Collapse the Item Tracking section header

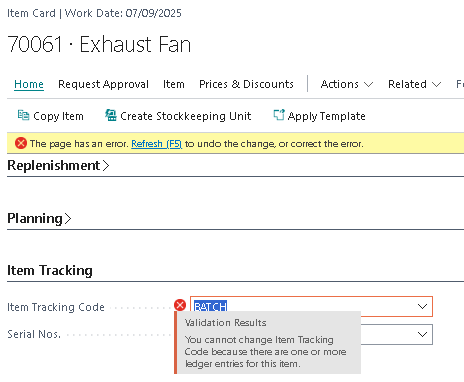coord(50,270)
